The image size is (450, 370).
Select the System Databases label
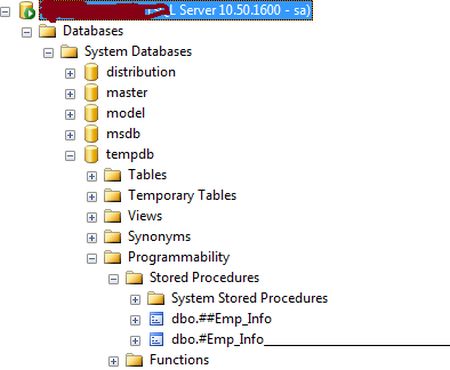point(138,52)
